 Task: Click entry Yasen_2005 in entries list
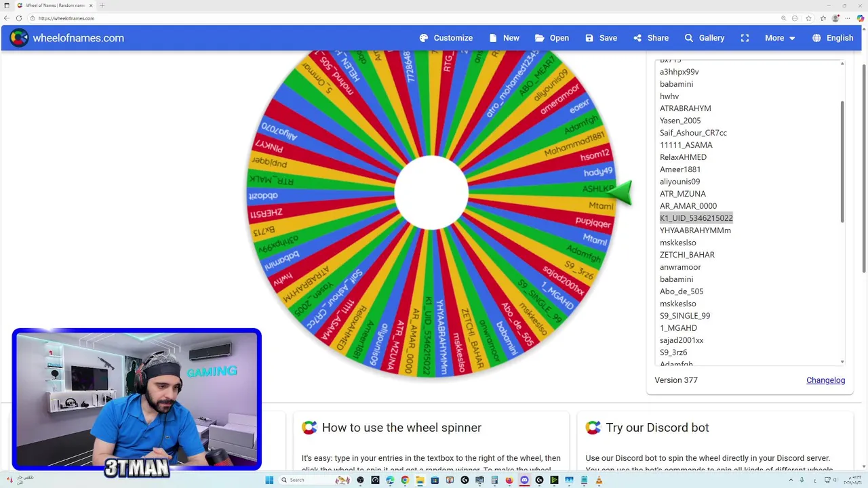[x=680, y=121]
